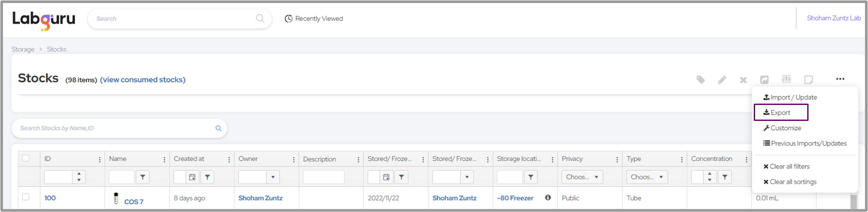Open Recently Viewed items
The height and width of the screenshot is (212, 868).
(314, 19)
